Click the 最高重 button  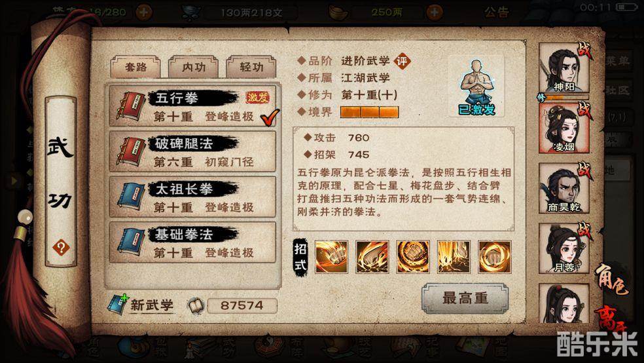(x=465, y=298)
